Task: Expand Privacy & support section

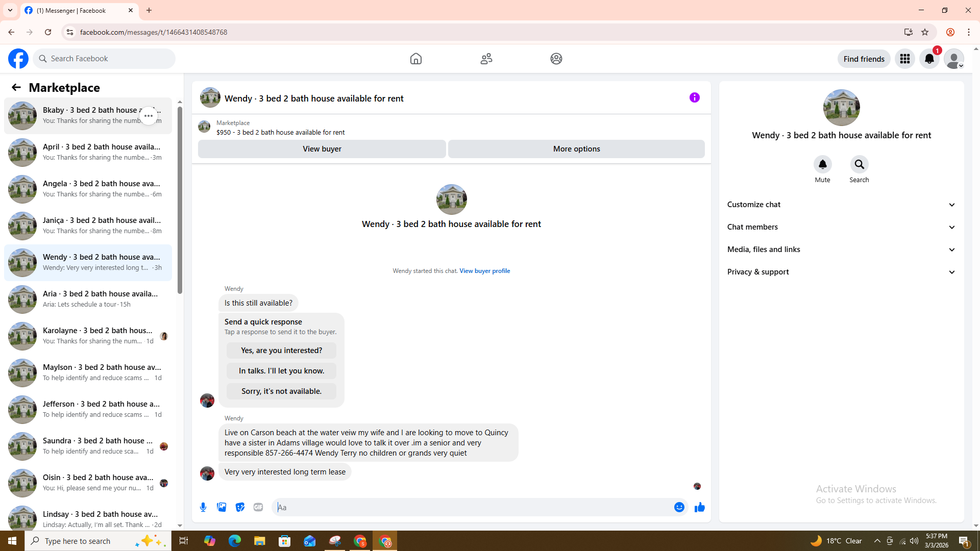Action: click(x=841, y=272)
